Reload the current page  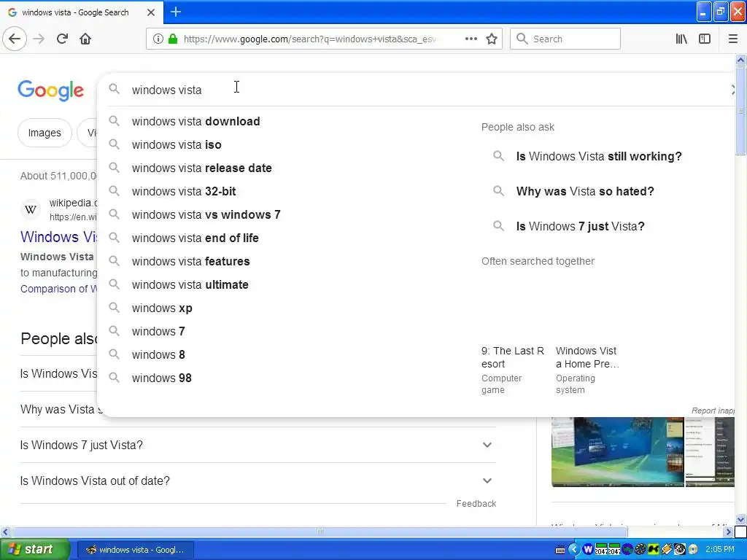click(62, 39)
